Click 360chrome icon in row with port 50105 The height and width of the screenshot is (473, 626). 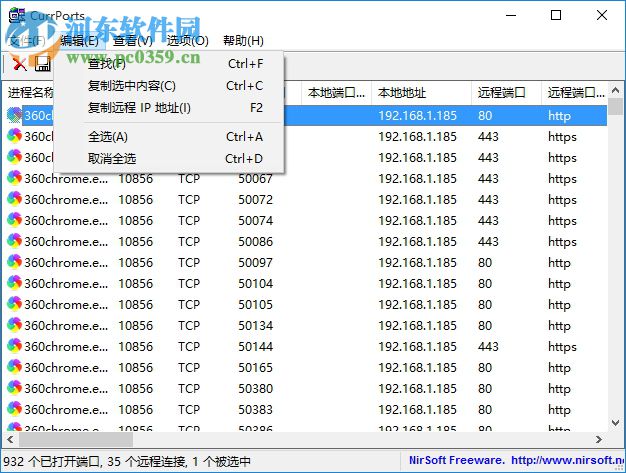(14, 304)
